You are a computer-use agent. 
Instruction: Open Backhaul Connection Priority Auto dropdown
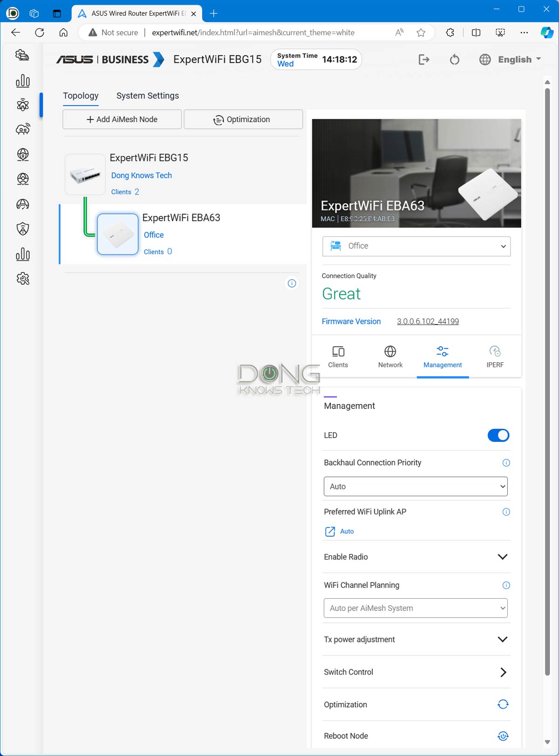pyautogui.click(x=416, y=486)
